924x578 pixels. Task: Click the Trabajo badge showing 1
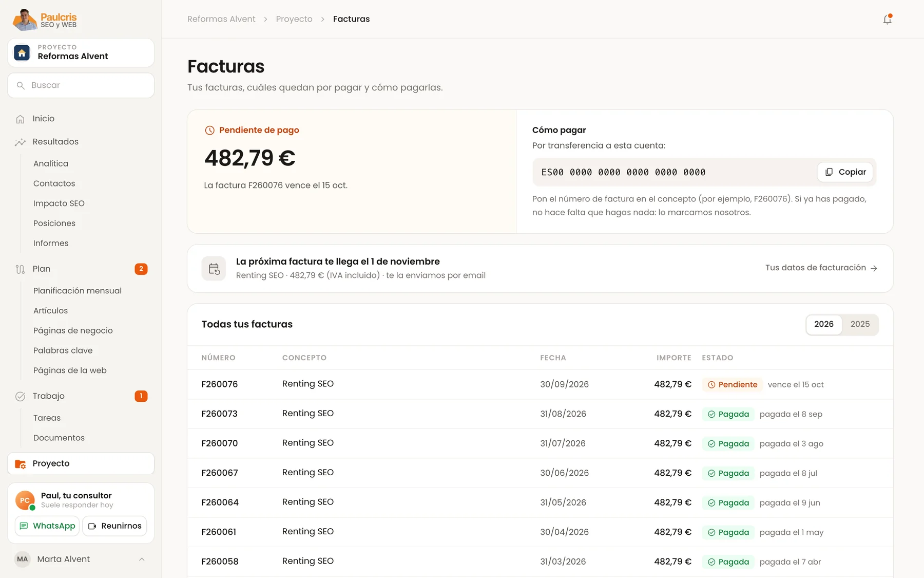point(141,396)
